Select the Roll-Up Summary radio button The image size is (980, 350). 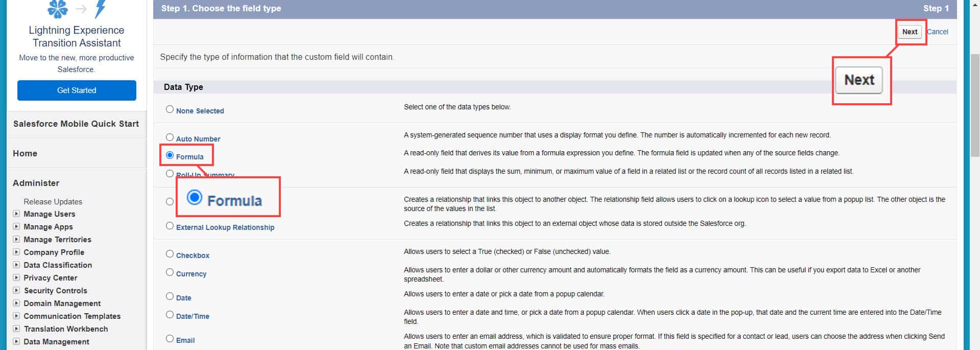170,174
